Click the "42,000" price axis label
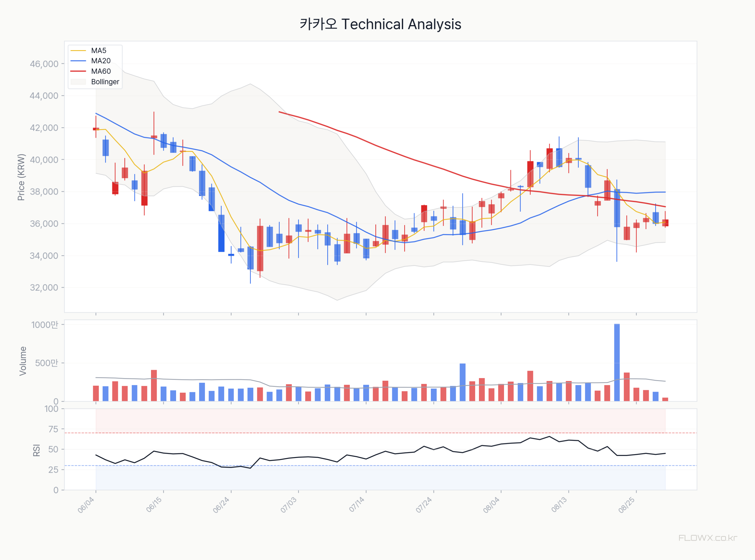 (x=44, y=128)
